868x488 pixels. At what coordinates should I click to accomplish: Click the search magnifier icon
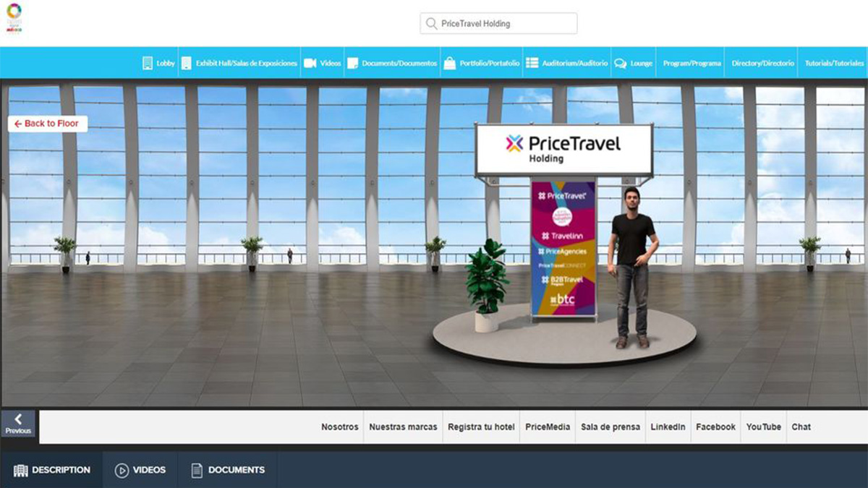432,23
